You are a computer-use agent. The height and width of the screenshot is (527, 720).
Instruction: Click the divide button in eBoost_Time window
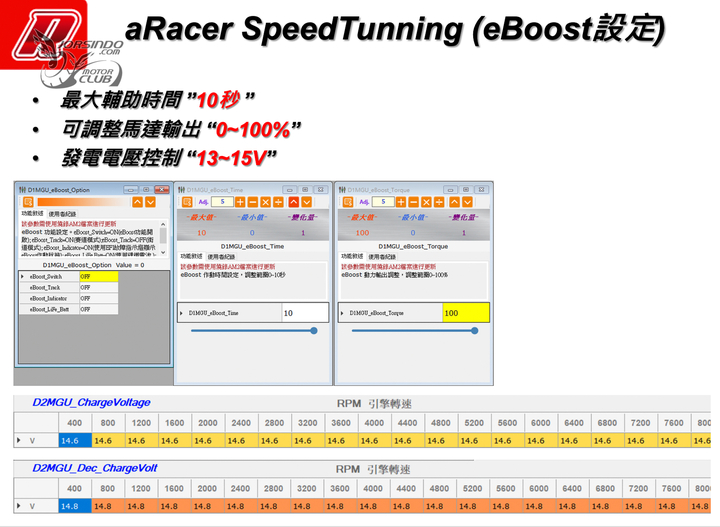pyautogui.click(x=278, y=202)
